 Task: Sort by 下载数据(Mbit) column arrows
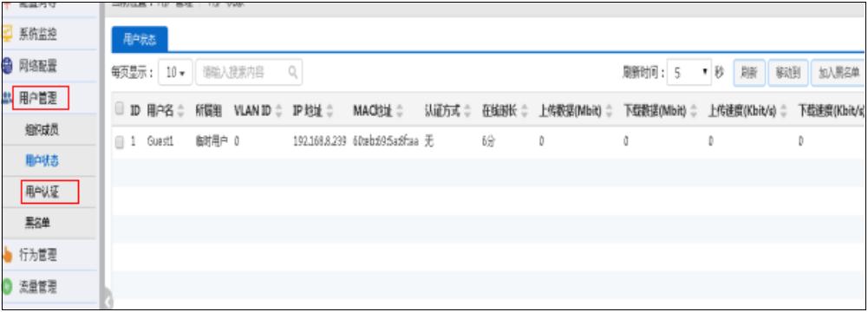click(x=695, y=111)
